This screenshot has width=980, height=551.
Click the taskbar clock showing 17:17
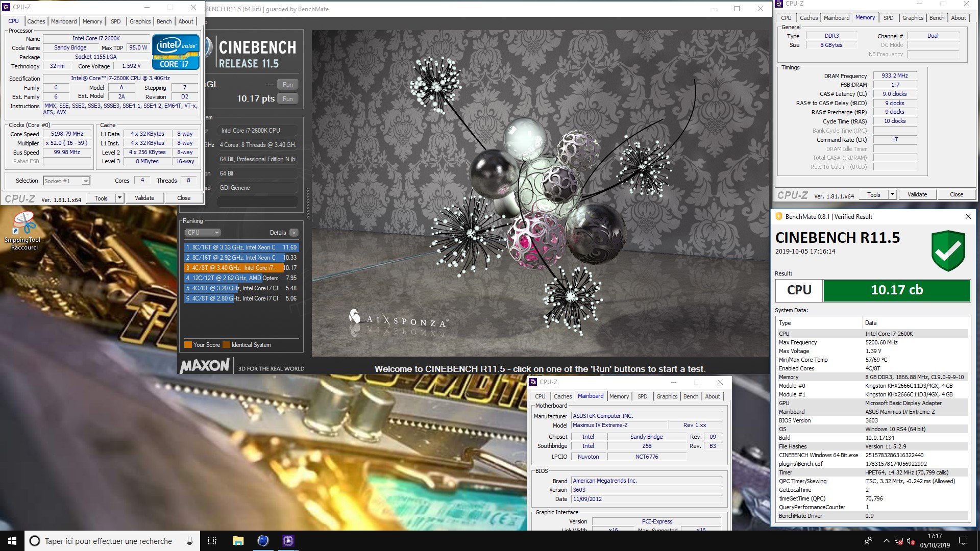(935, 541)
